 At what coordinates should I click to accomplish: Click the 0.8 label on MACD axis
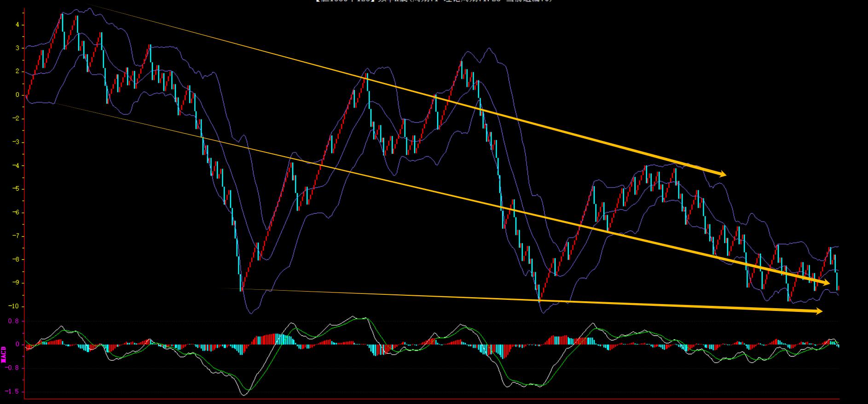tap(13, 321)
